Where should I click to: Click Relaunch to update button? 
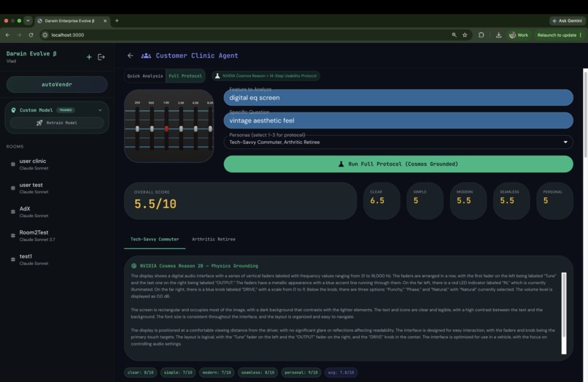point(559,35)
